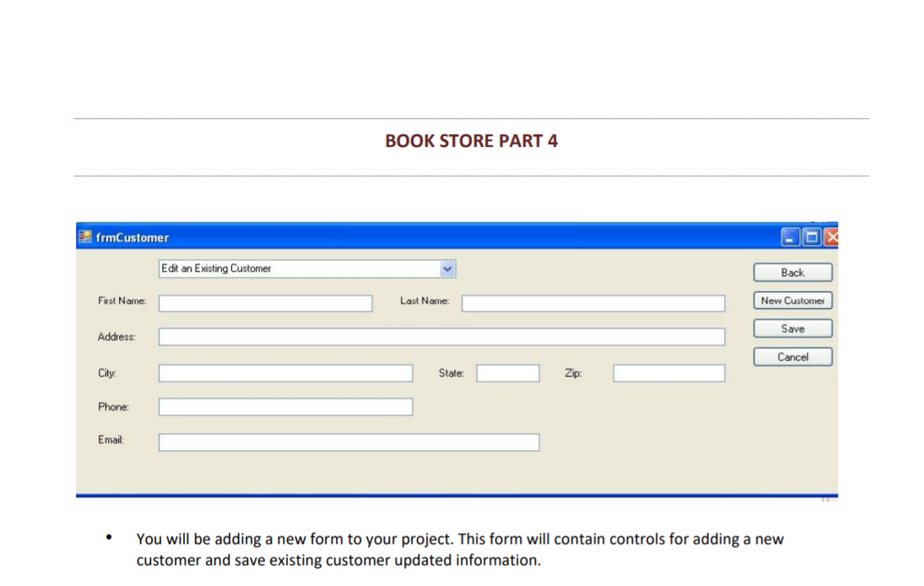924x586 pixels.
Task: Open the customer mode dropdown arrow
Action: pyautogui.click(x=448, y=269)
